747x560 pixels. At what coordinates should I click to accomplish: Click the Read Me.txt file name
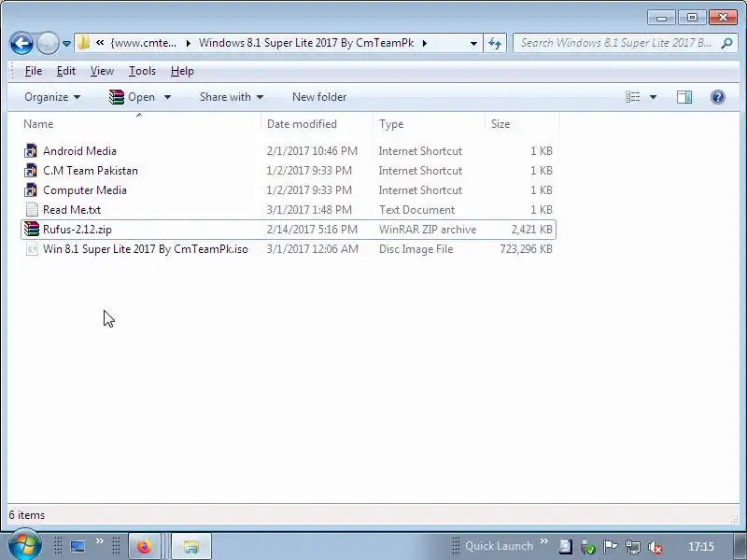pos(72,209)
